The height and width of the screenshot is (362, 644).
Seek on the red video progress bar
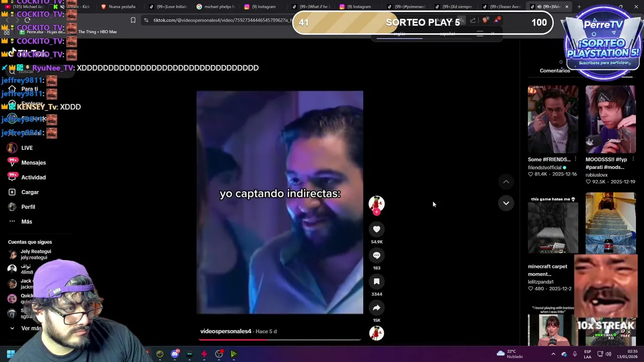click(280, 340)
